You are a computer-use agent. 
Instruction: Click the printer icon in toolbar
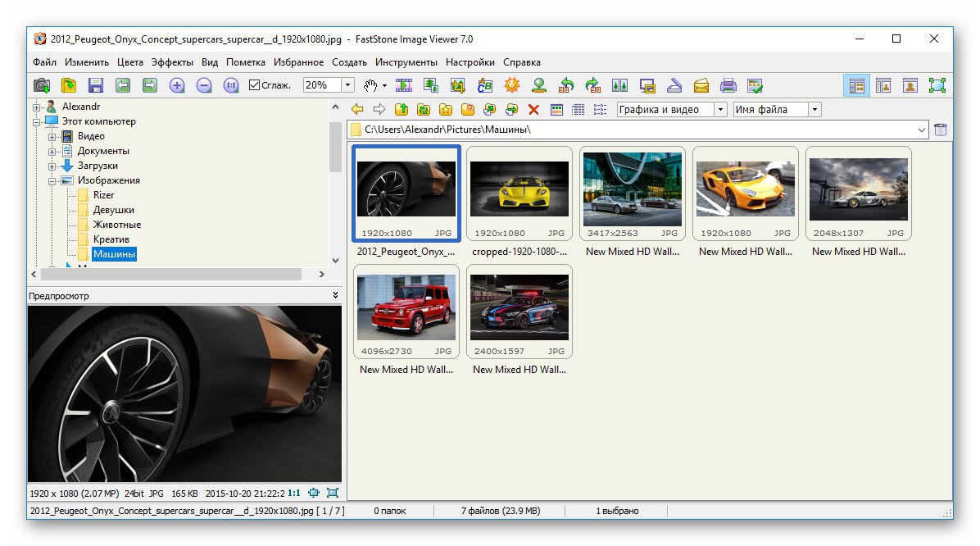click(x=728, y=85)
